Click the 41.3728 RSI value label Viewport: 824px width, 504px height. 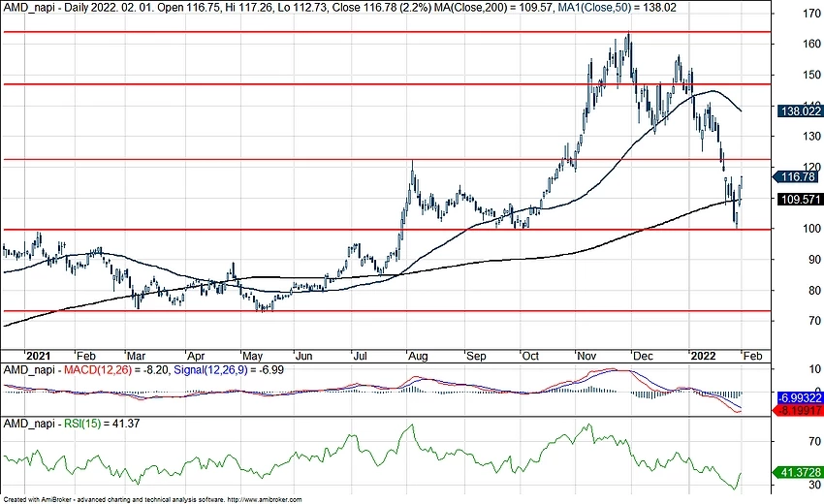click(800, 472)
